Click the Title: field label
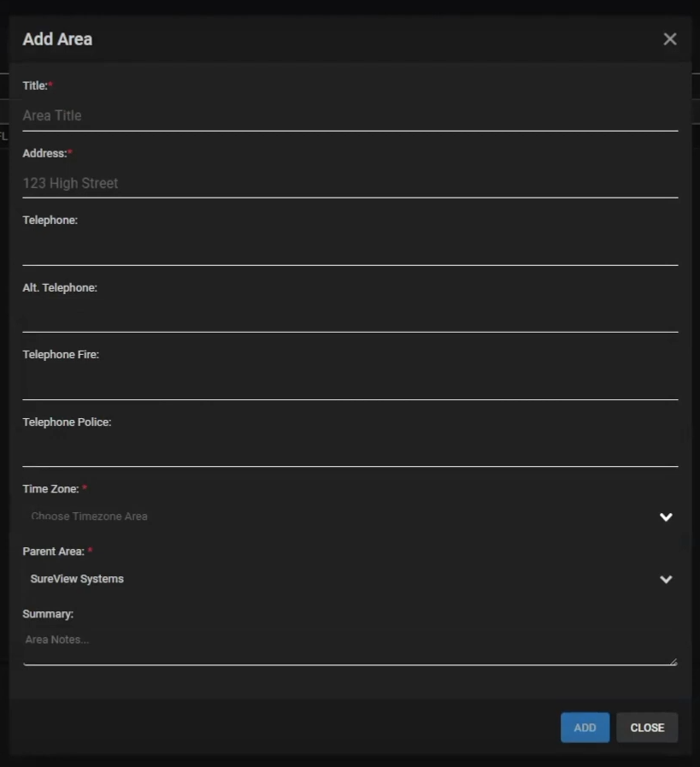Viewport: 700px width, 767px height. point(35,86)
